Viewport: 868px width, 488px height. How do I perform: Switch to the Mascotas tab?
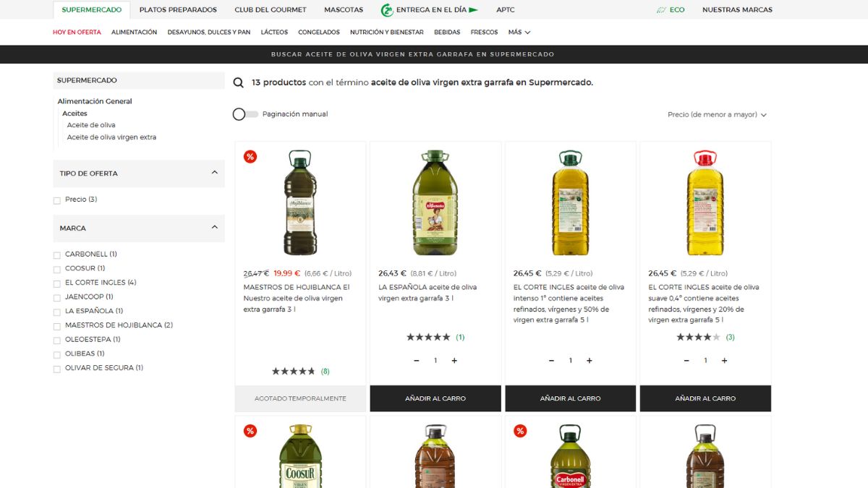tap(344, 10)
